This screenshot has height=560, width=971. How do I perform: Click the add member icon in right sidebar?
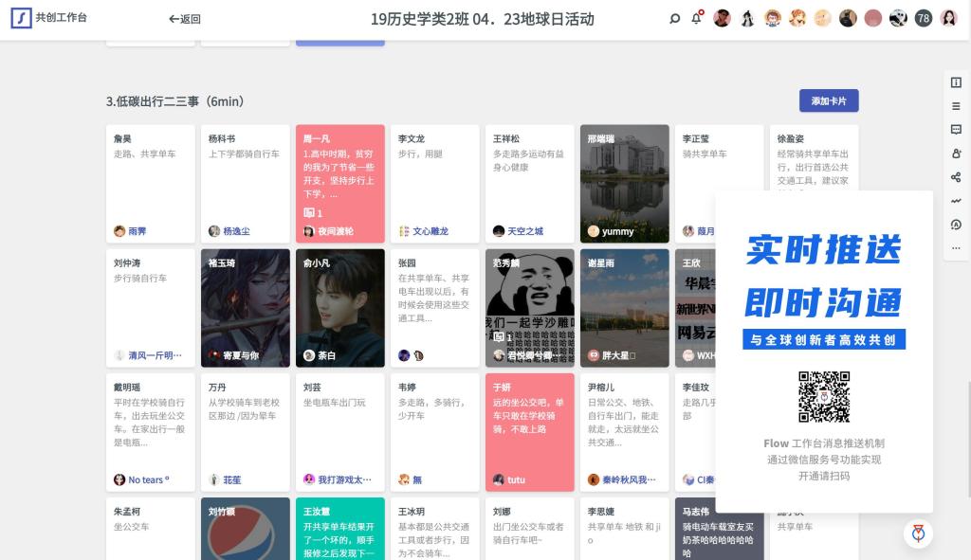956,154
